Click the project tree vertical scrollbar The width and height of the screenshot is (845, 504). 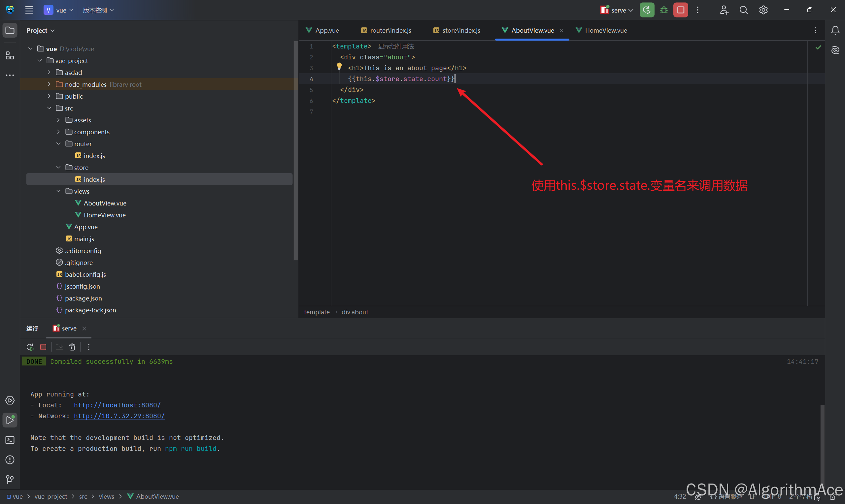296,151
